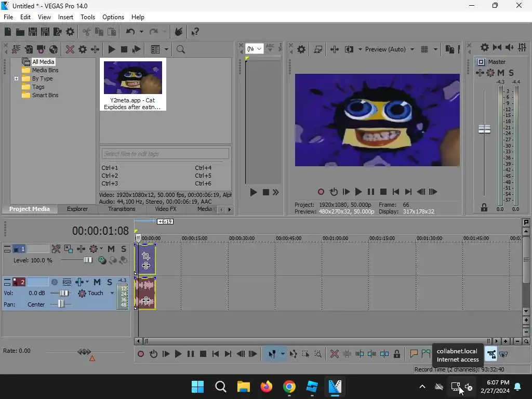Get media from the web globe icon
Screen dimensions: 532x399
(x=54, y=49)
